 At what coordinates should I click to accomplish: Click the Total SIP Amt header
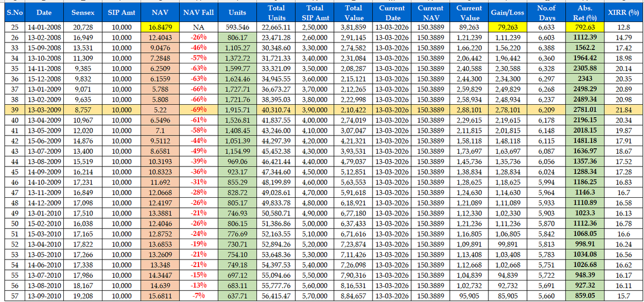click(x=314, y=13)
